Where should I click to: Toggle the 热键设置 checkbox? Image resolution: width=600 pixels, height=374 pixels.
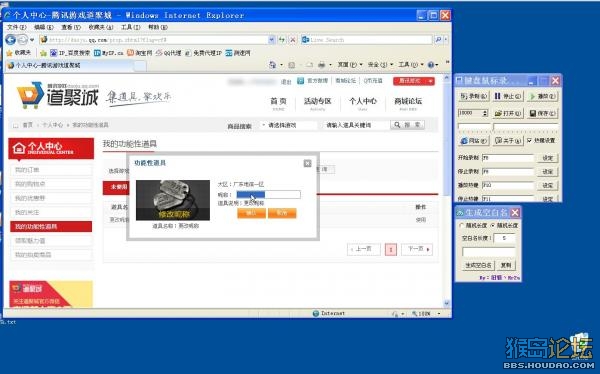click(530, 140)
